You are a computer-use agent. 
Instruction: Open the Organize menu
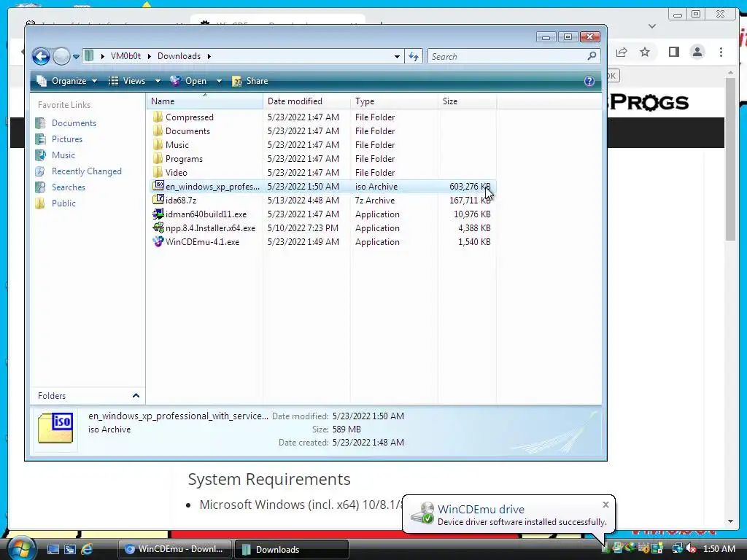[67, 81]
